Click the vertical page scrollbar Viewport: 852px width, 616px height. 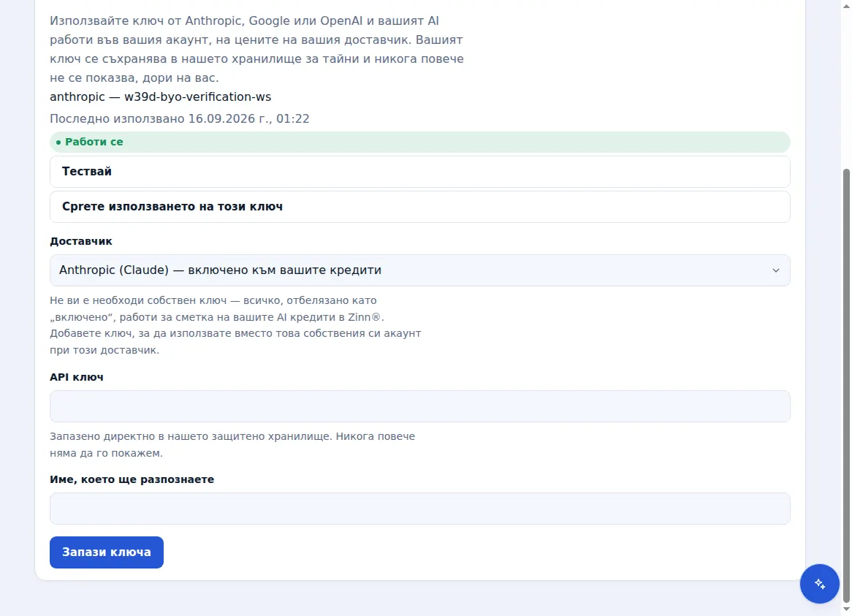click(846, 386)
